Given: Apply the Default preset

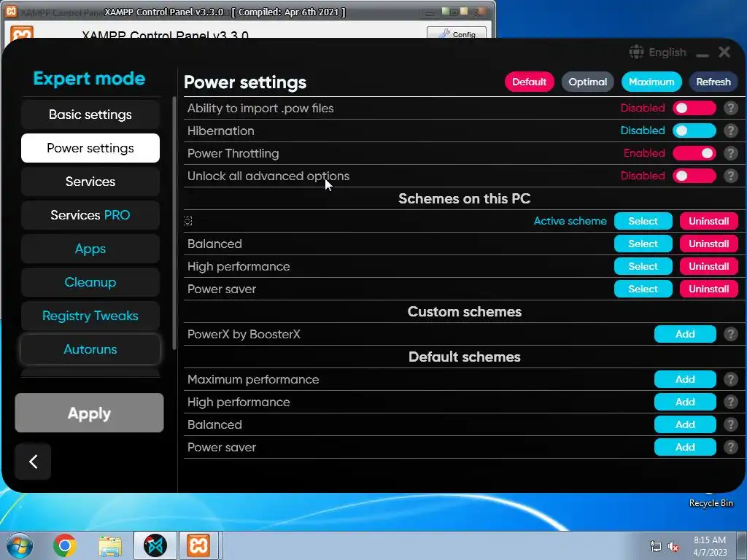Looking at the screenshot, I should pyautogui.click(x=529, y=82).
